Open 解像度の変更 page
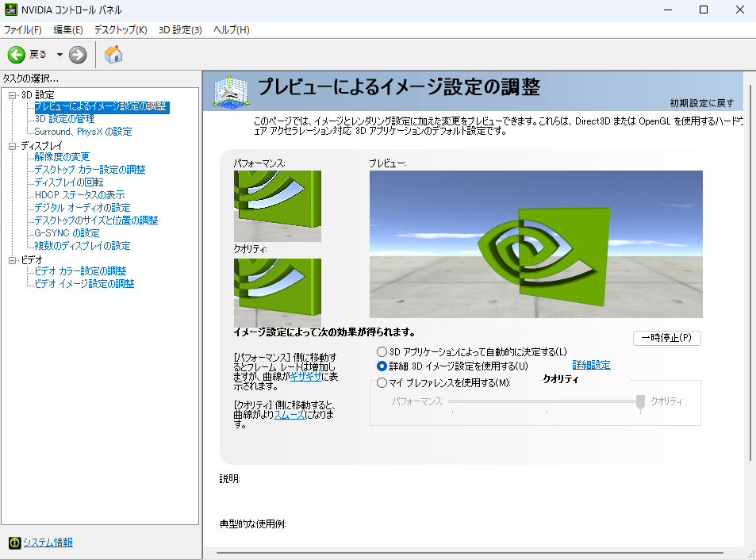The image size is (756, 560). click(62, 156)
